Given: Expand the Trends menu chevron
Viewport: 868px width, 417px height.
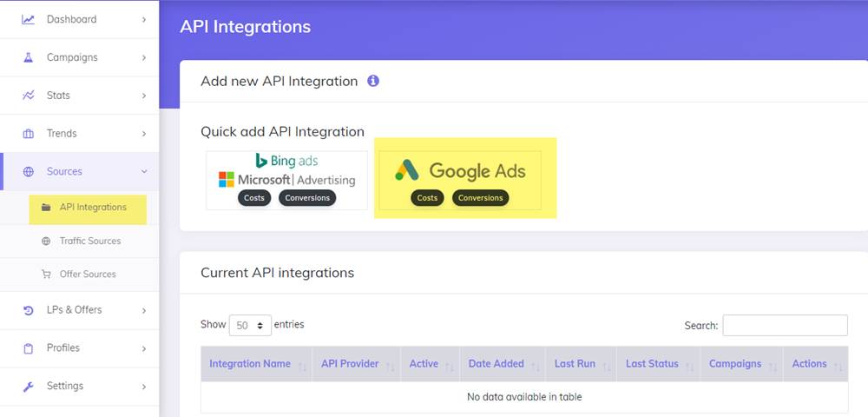Looking at the screenshot, I should tap(144, 134).
